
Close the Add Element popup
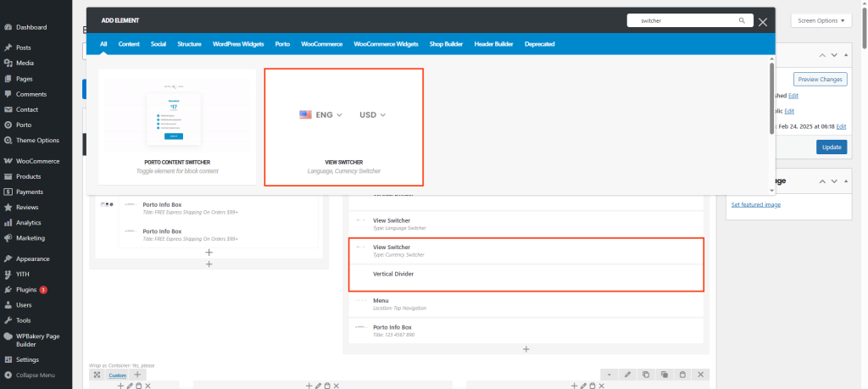(763, 22)
